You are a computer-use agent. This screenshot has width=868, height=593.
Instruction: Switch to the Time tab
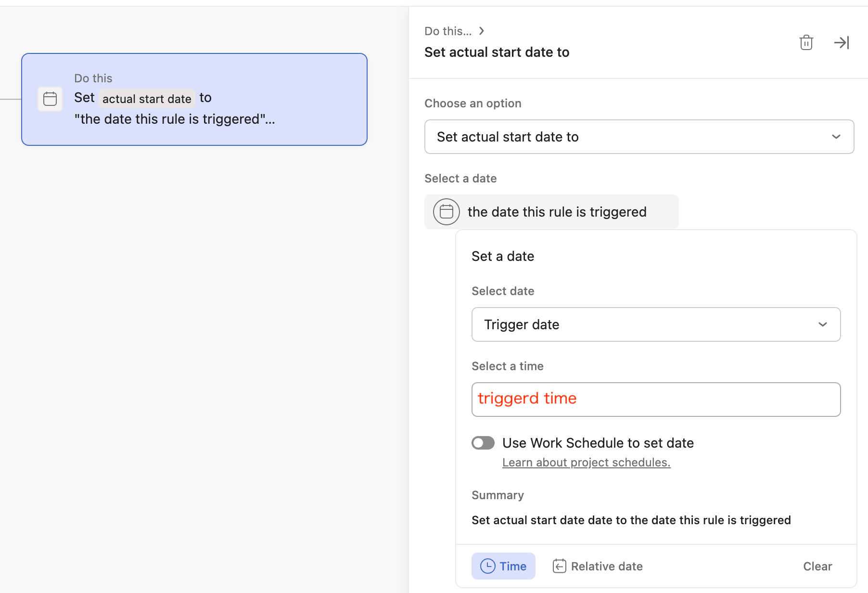[503, 566]
